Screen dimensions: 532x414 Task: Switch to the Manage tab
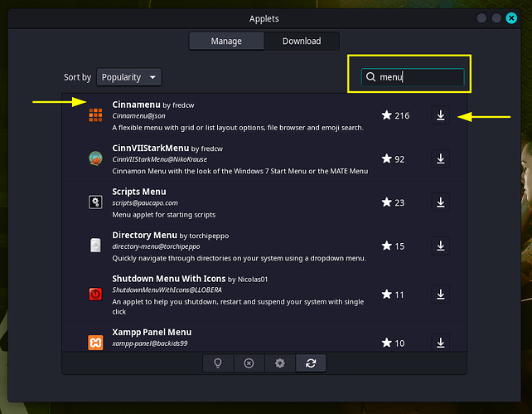[226, 41]
